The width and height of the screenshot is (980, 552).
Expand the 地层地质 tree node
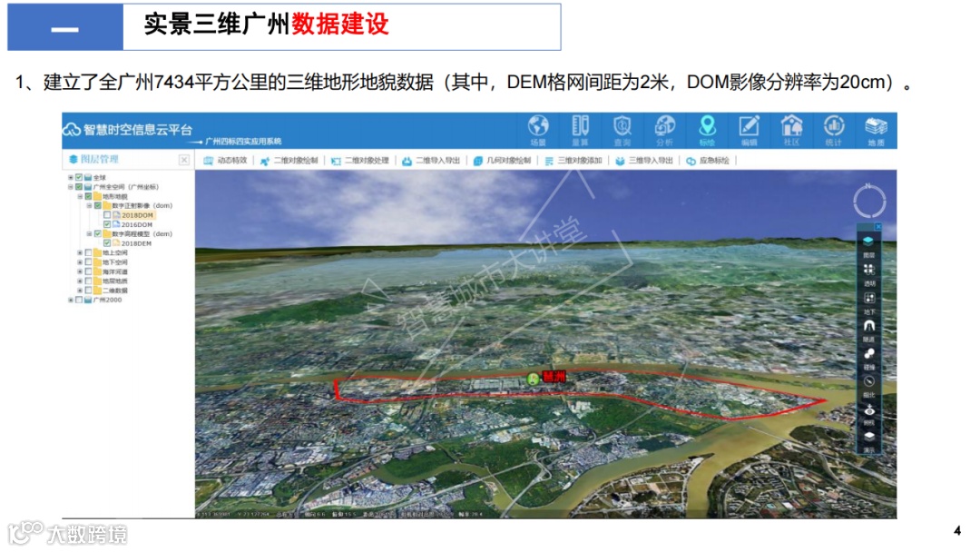(80, 281)
